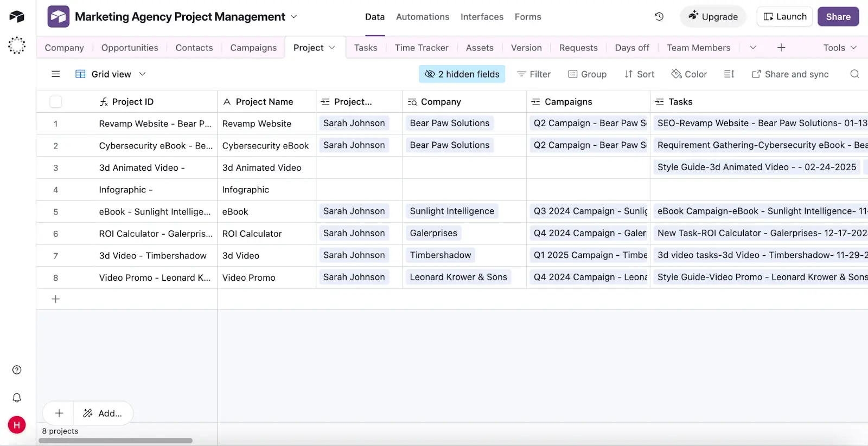Screen dimensions: 868x446
Task: Open the Color toolbar option
Action: 689,74
